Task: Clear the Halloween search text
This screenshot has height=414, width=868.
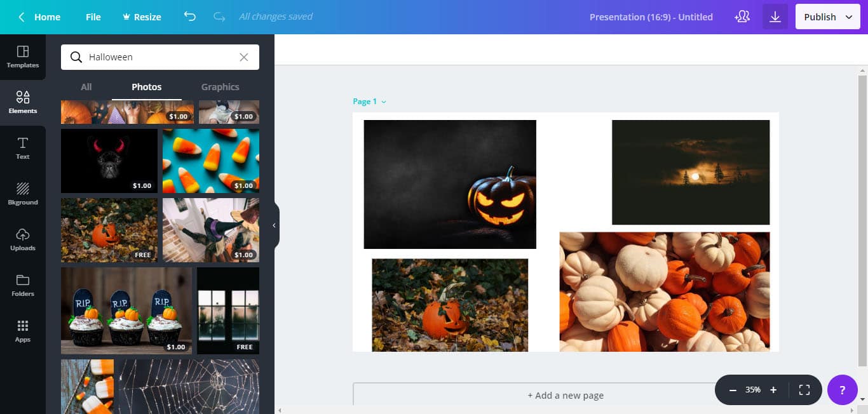Action: (x=243, y=57)
